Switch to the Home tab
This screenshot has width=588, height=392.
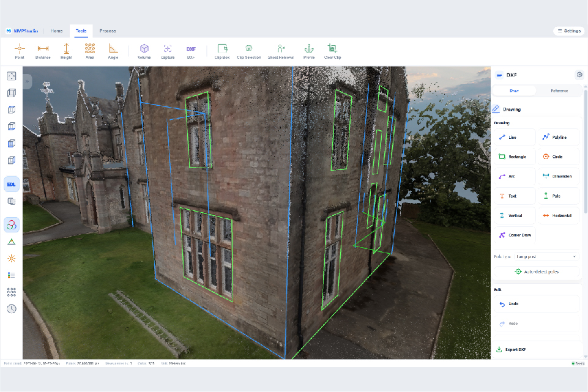[57, 31]
